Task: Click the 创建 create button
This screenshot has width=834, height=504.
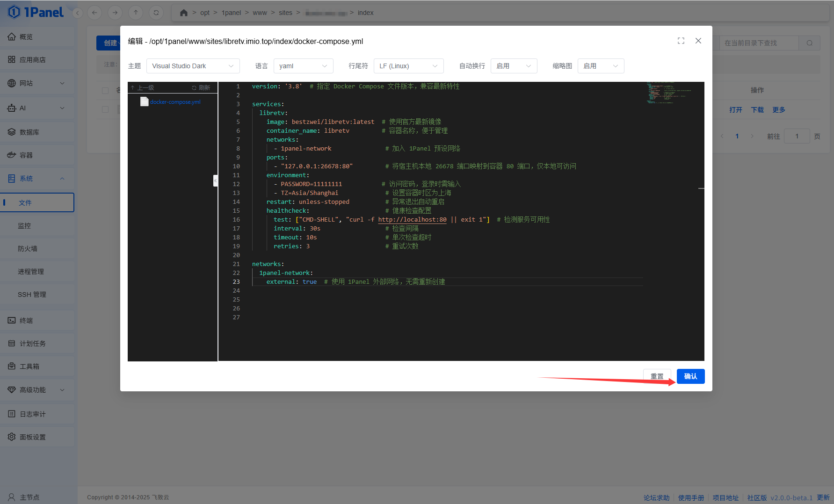Action: pyautogui.click(x=109, y=43)
